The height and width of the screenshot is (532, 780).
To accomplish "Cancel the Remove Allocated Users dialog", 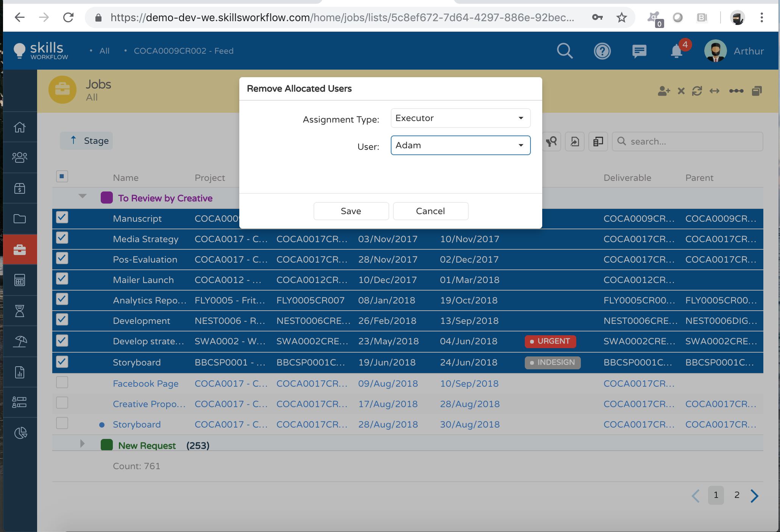I will click(x=431, y=211).
